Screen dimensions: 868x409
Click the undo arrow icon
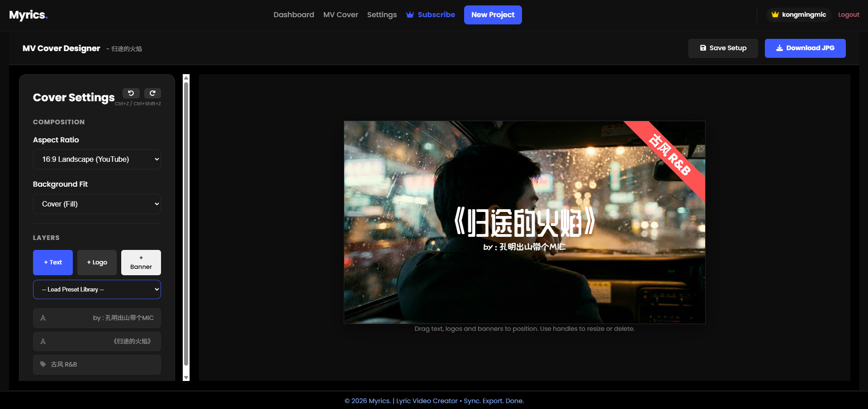click(131, 93)
